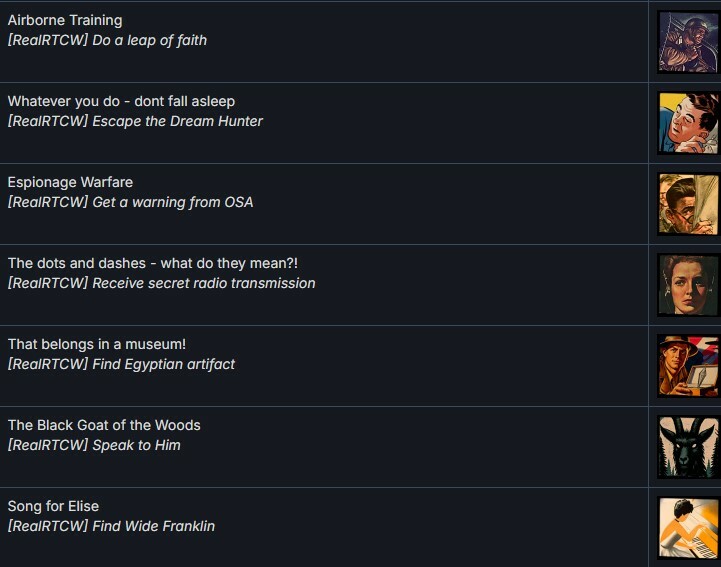721x567 pixels.
Task: Select 'Receive secret radio transmission' description
Action: [x=161, y=283]
